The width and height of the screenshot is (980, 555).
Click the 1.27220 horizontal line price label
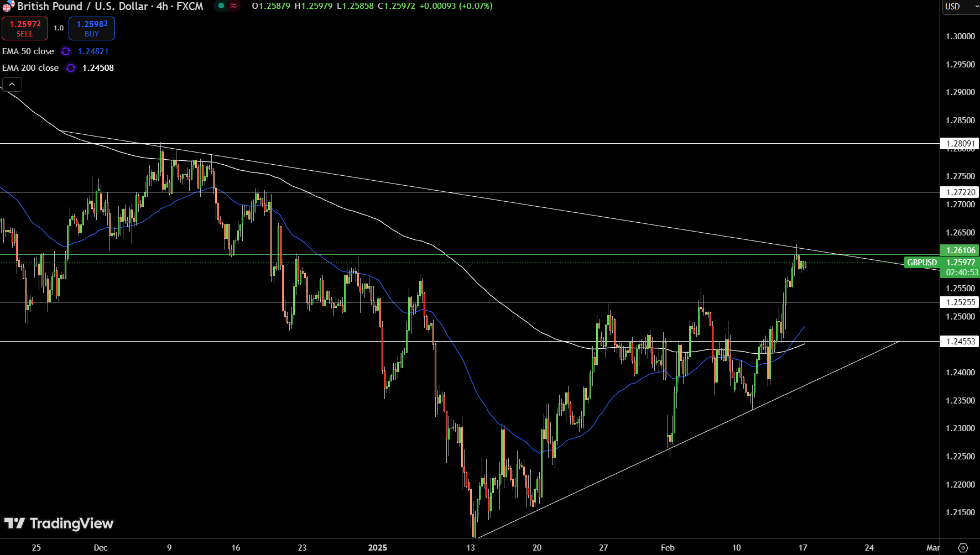coord(960,192)
